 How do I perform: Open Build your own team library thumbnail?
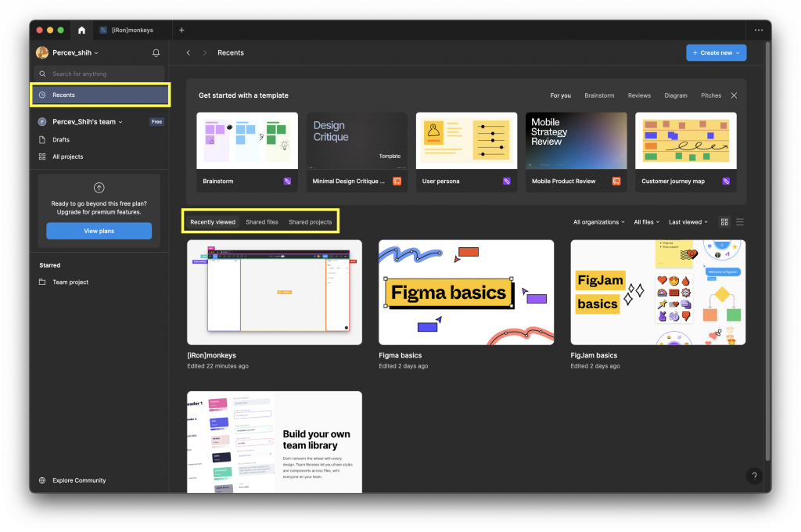[275, 442]
